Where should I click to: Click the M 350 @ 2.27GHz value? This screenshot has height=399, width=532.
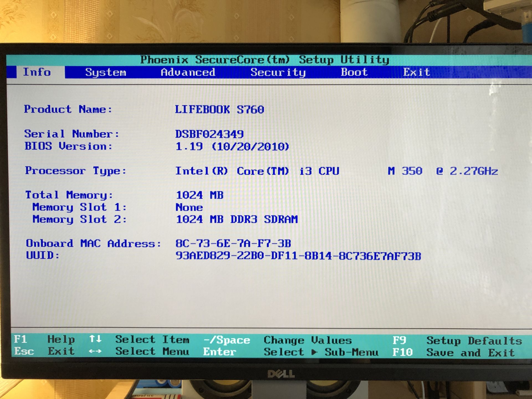pyautogui.click(x=443, y=171)
